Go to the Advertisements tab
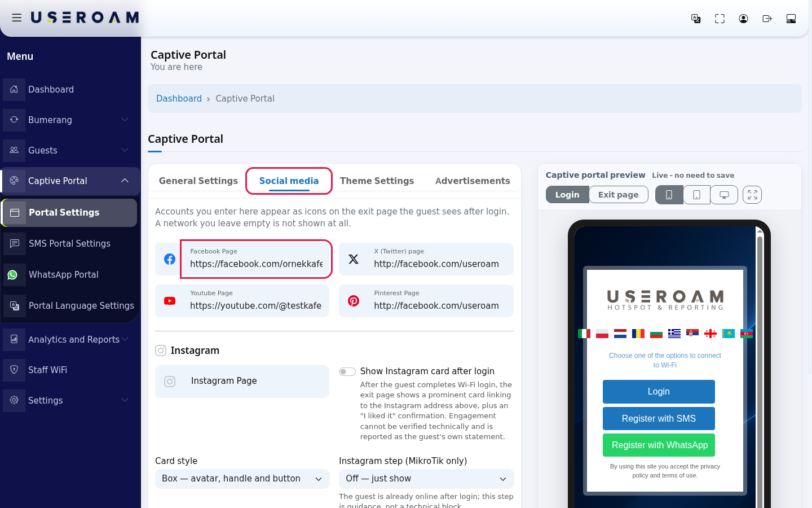This screenshot has width=812, height=508. pos(473,181)
